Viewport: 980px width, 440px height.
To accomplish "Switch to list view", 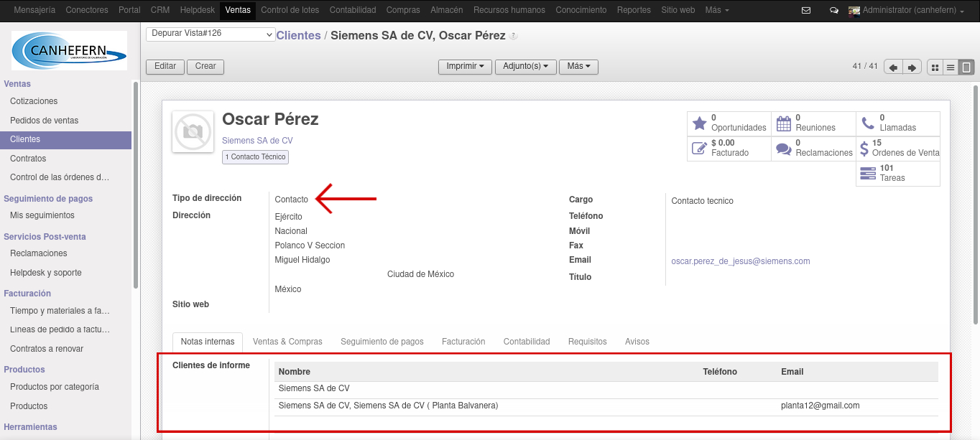I will pyautogui.click(x=951, y=67).
